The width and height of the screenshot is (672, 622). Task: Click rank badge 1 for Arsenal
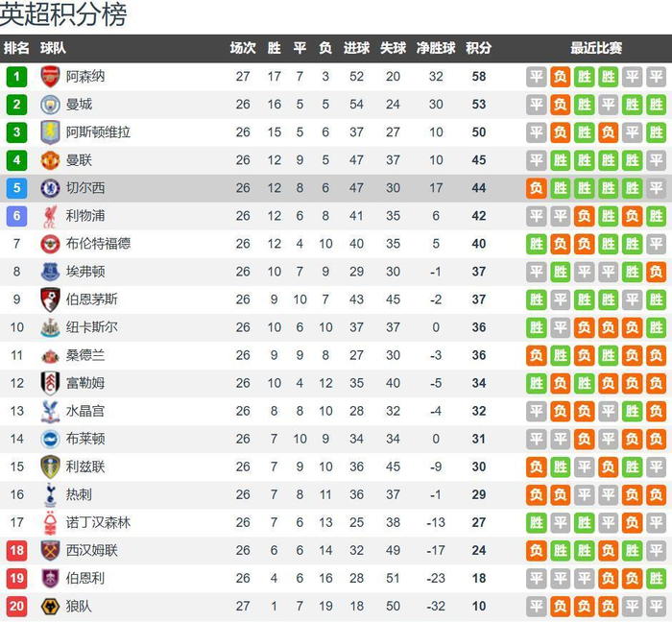16,77
